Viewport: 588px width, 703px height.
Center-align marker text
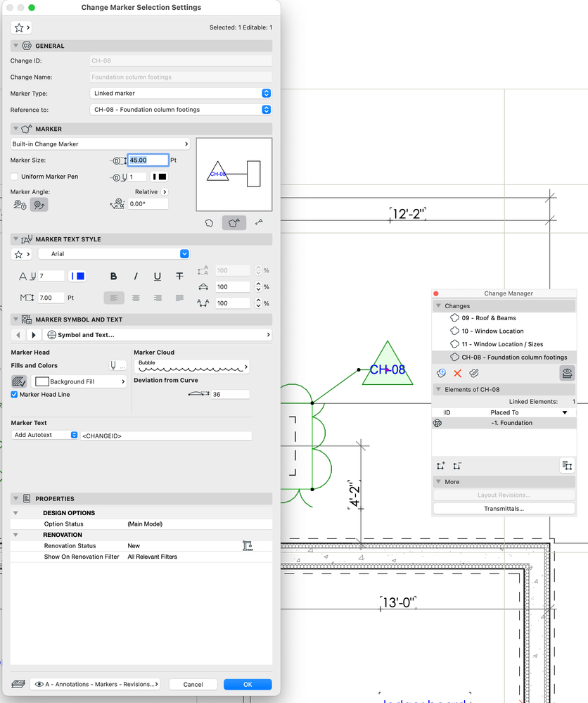point(136,298)
